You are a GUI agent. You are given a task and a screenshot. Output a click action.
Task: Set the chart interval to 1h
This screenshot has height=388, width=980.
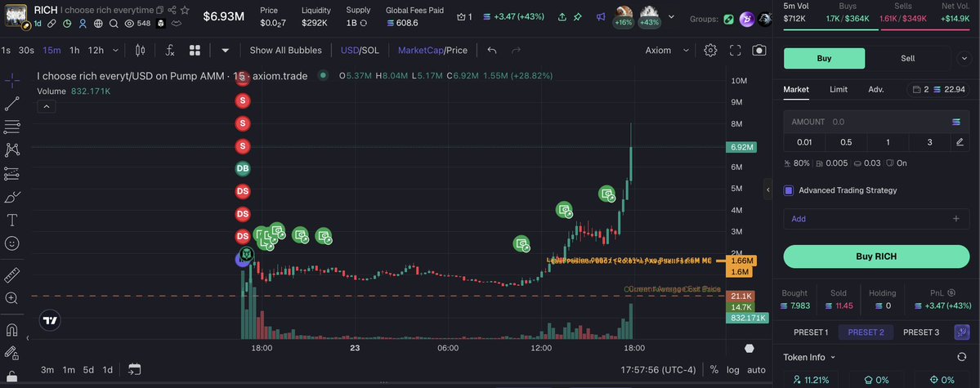pos(74,50)
